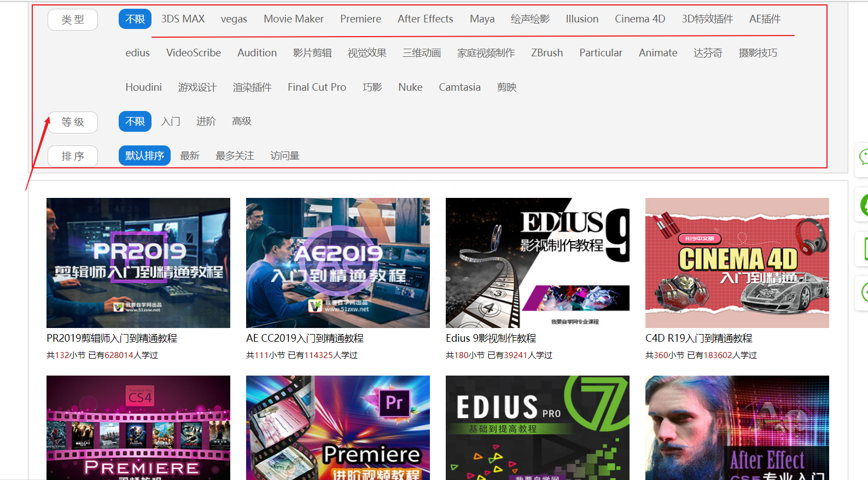Select the 进阶 level option
Viewport: 868px width, 480px height.
[x=206, y=121]
